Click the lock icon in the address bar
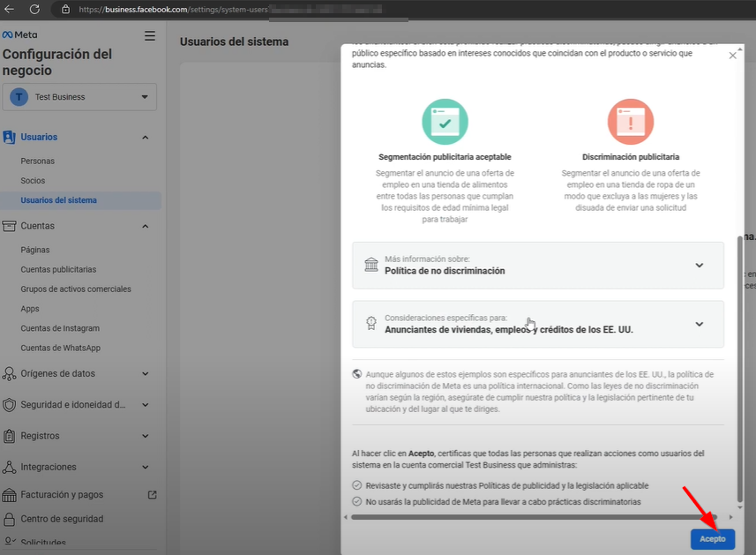This screenshot has height=555, width=756. (65, 9)
